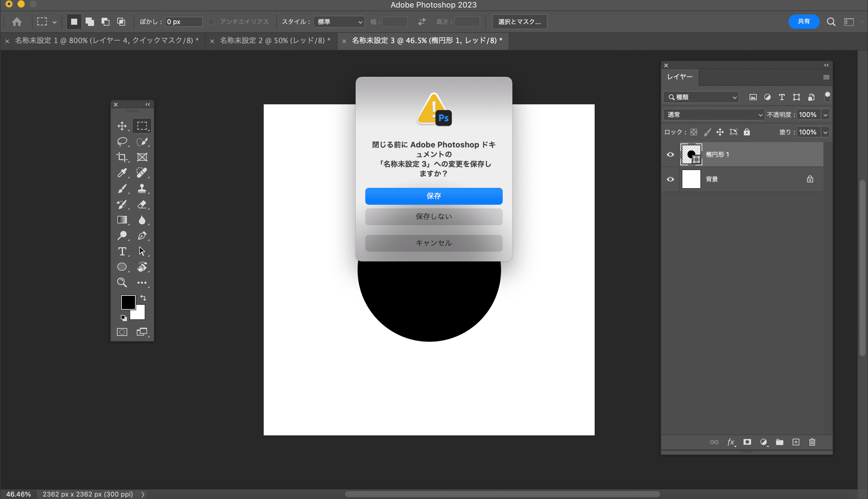Select the Dodge tool

122,235
